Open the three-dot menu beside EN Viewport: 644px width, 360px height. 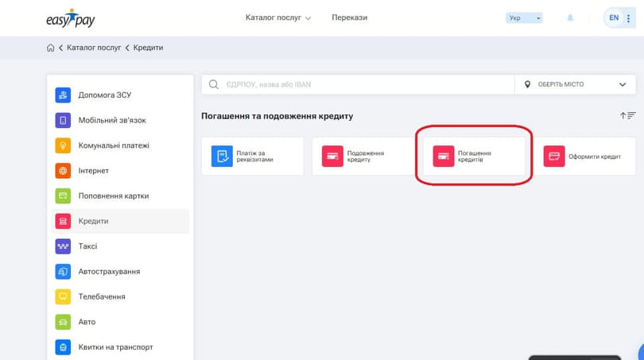[629, 17]
